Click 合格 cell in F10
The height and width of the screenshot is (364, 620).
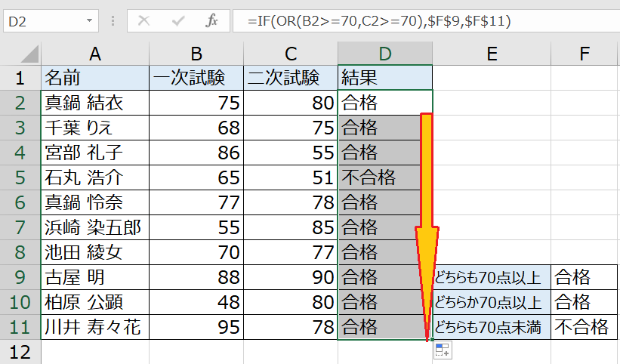[x=584, y=302]
